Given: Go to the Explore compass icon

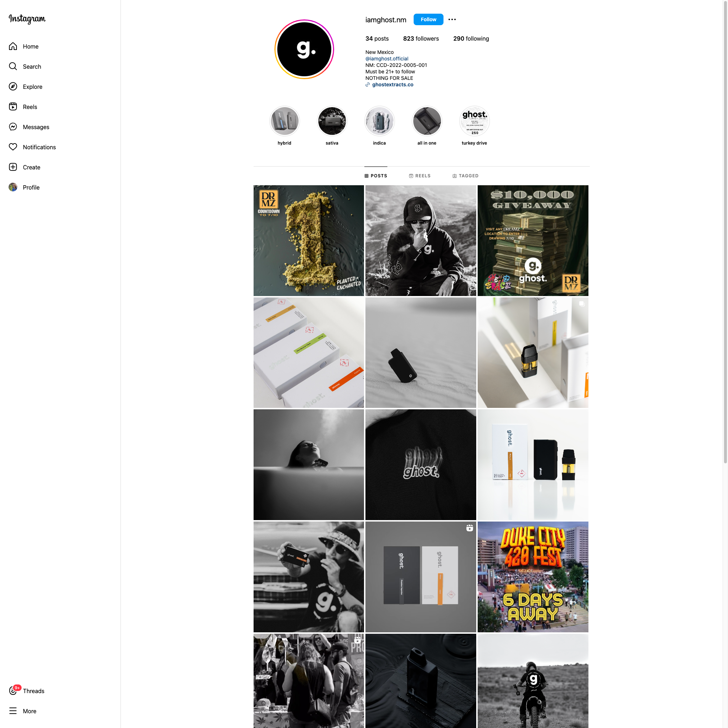Looking at the screenshot, I should [13, 87].
